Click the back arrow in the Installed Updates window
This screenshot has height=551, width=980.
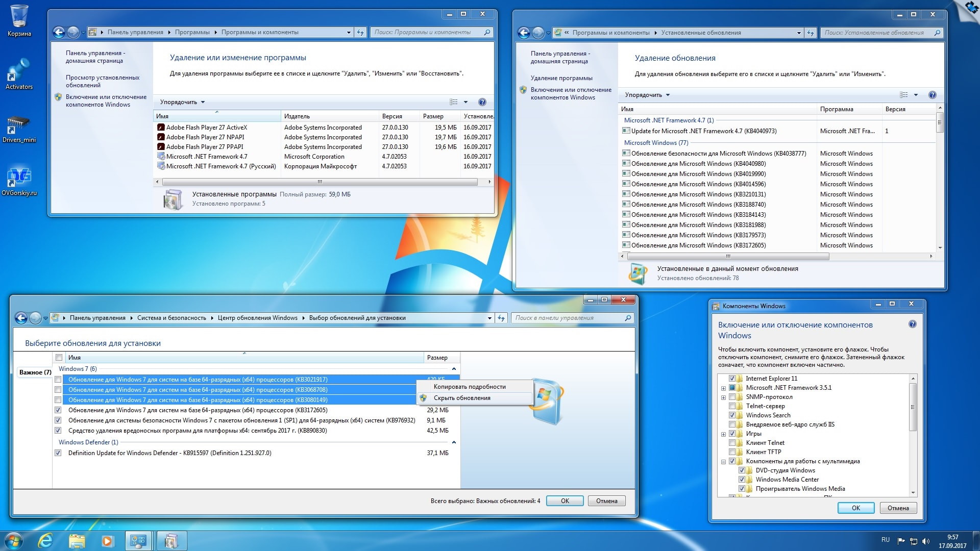pyautogui.click(x=524, y=33)
